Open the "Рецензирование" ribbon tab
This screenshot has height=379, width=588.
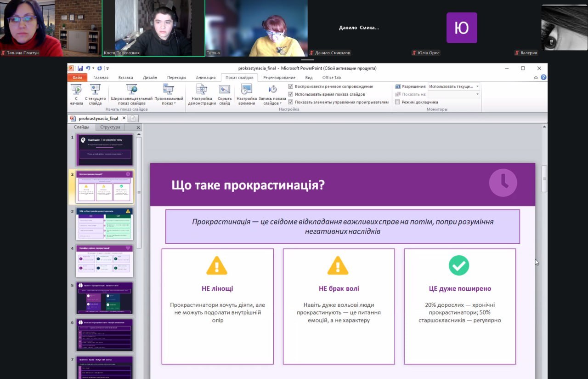click(x=279, y=78)
